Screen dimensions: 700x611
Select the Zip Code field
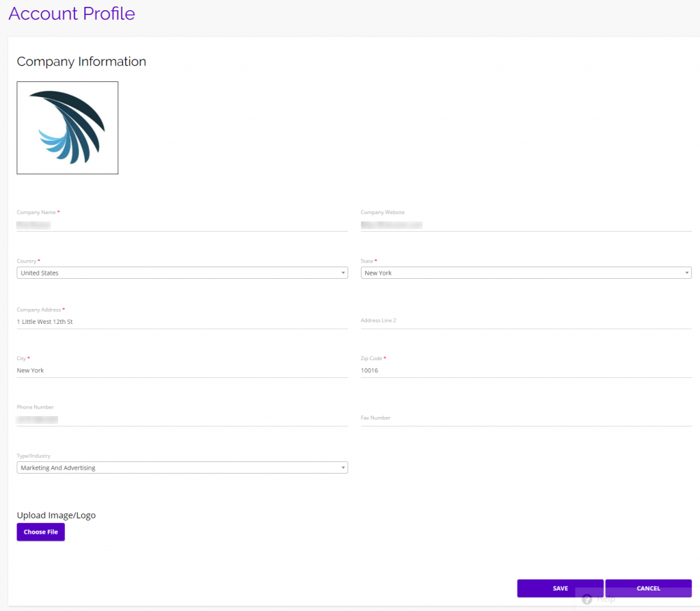click(526, 370)
